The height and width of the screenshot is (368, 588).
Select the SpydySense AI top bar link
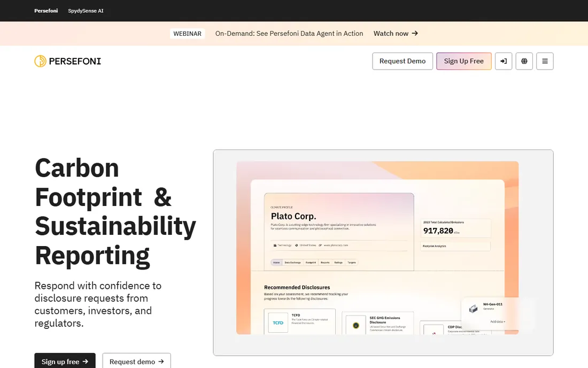click(x=86, y=11)
